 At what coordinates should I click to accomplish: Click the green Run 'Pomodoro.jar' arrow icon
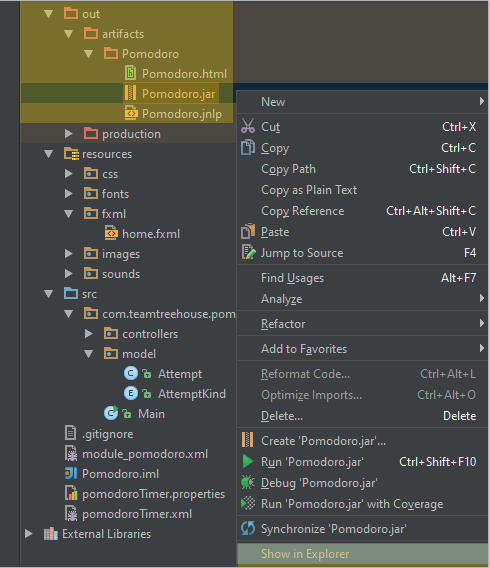click(248, 462)
